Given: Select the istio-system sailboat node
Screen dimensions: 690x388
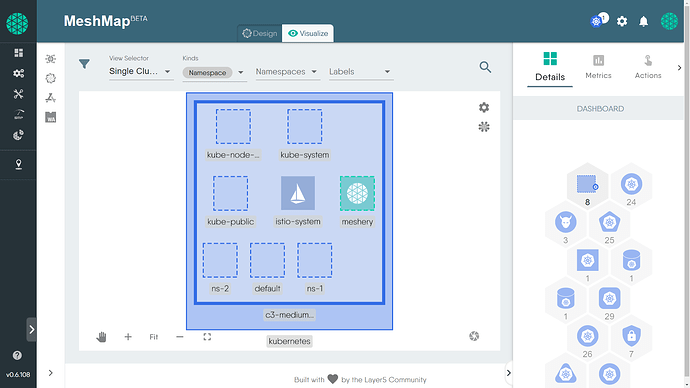Looking at the screenshot, I should (298, 193).
